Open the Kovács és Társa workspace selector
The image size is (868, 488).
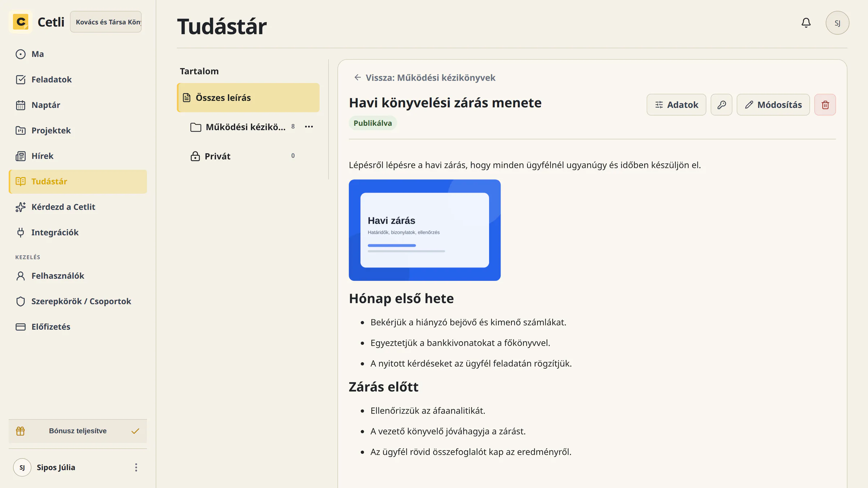tap(106, 22)
